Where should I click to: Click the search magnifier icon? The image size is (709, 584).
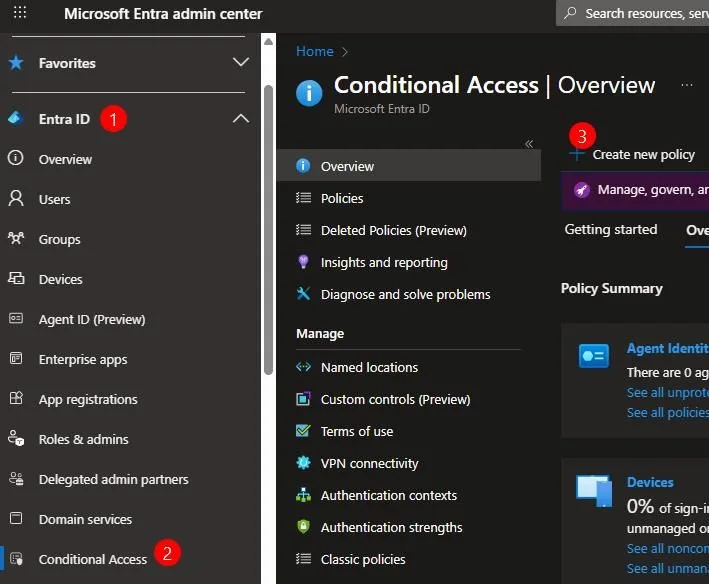pyautogui.click(x=570, y=13)
